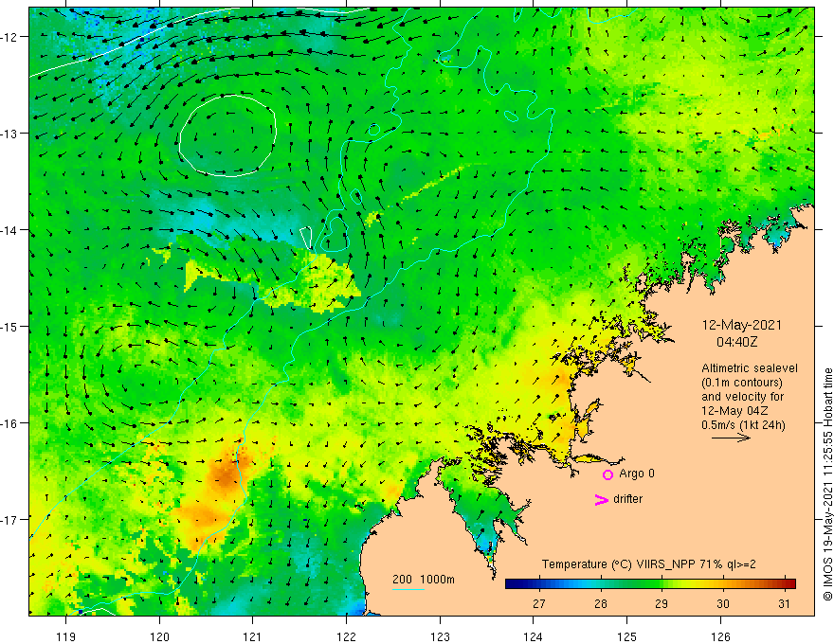Viewport: 834px width, 644px height.
Task: Click the 'Temperature (°C) VIIRS_NPP 71% ql>=2' title
Action: [648, 564]
